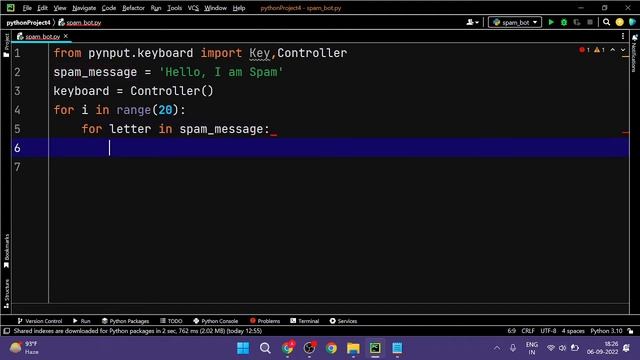Open the Tools menu
Viewport: 640px width, 360px height.
(174, 8)
